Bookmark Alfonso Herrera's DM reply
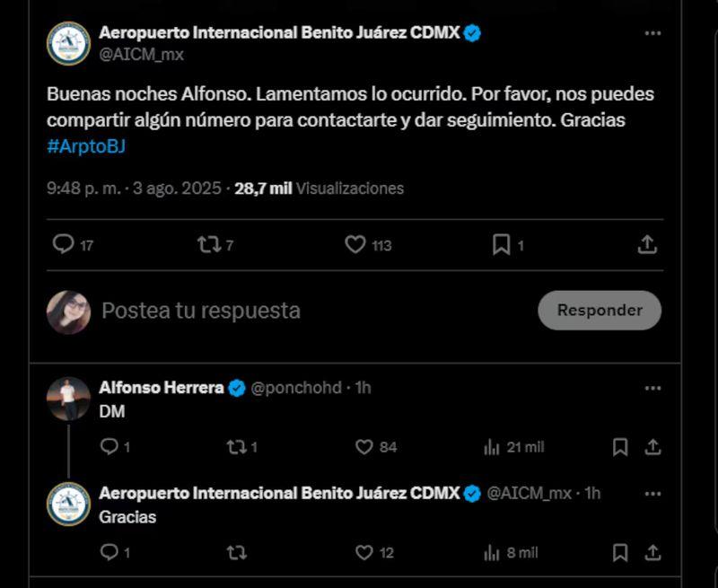Screen dimensions: 718x588 tap(620, 447)
